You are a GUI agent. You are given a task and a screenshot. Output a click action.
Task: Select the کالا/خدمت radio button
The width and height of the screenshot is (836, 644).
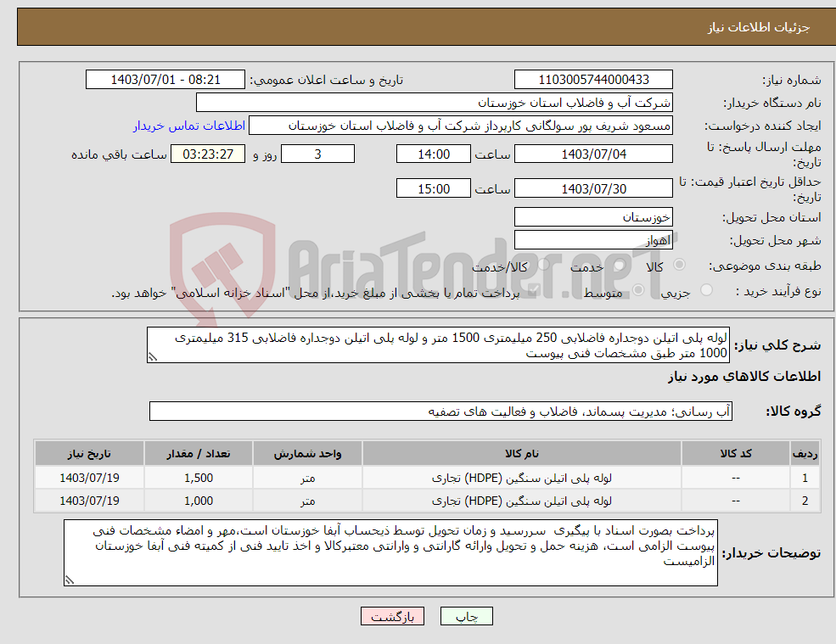tap(543, 265)
